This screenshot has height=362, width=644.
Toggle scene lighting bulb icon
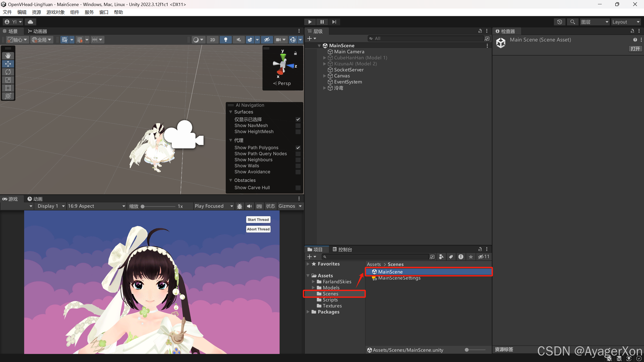(226, 40)
